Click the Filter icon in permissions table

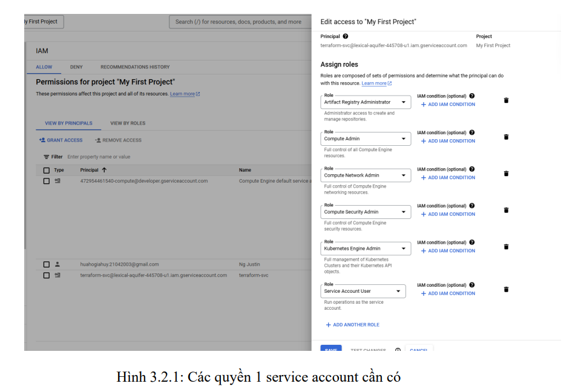[x=46, y=157]
